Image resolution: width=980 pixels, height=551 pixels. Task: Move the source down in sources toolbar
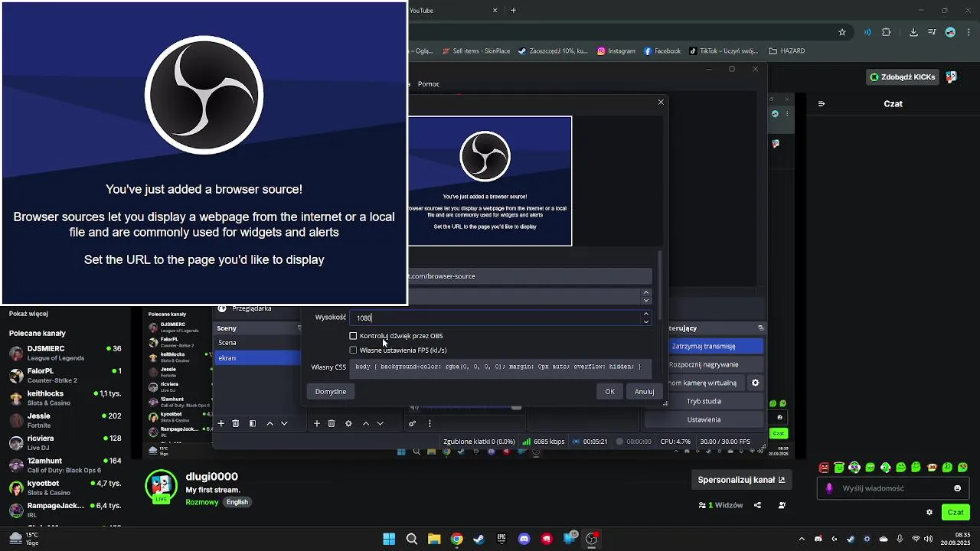pos(380,423)
